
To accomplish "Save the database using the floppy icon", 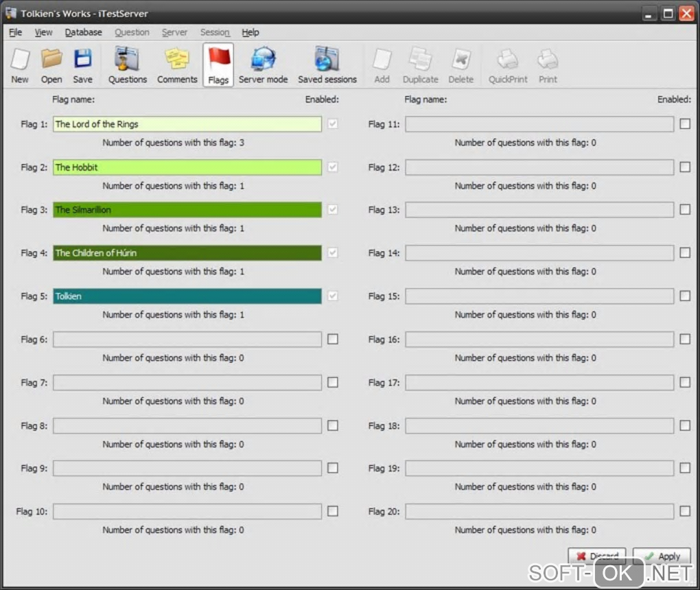I will tap(82, 66).
